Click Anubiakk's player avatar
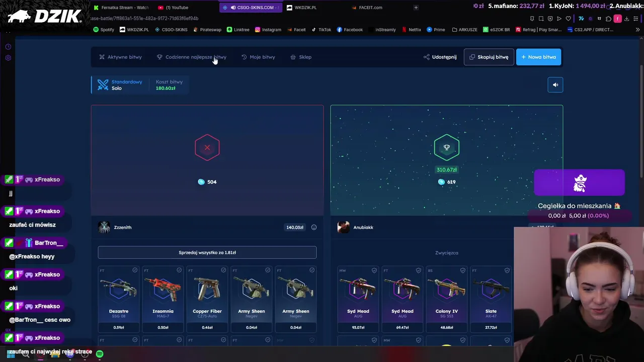Screen dimensions: 644x362 pos(344,227)
